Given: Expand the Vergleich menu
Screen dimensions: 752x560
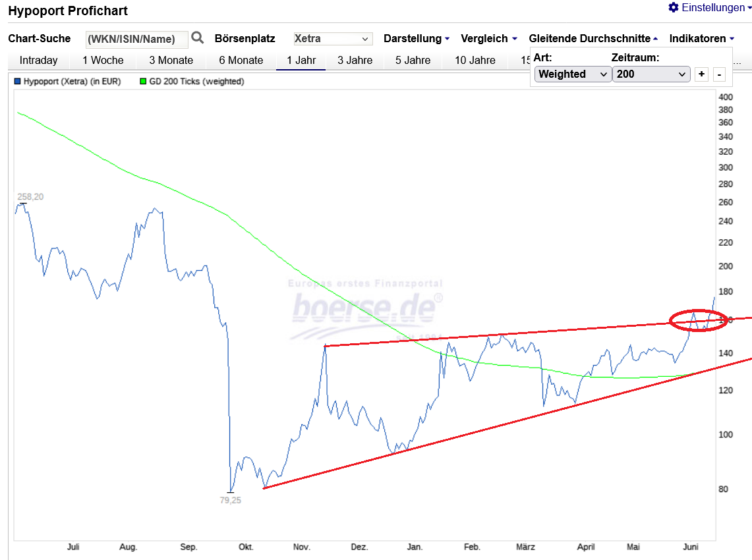Looking at the screenshot, I should (x=489, y=39).
